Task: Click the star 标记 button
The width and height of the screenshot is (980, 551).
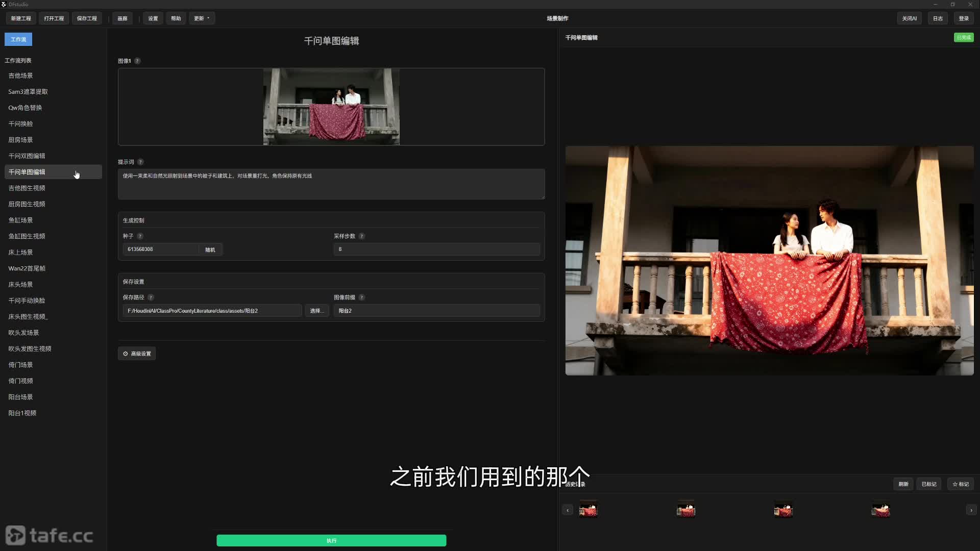Action: (960, 484)
